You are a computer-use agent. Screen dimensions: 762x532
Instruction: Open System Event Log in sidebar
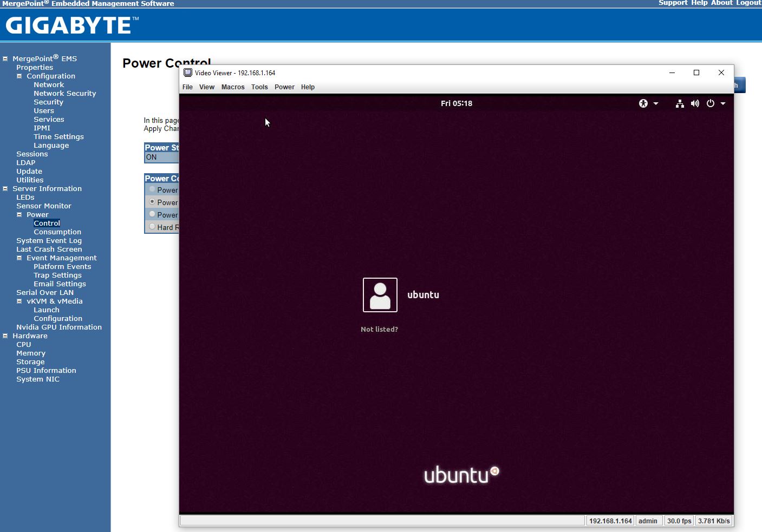click(49, 241)
